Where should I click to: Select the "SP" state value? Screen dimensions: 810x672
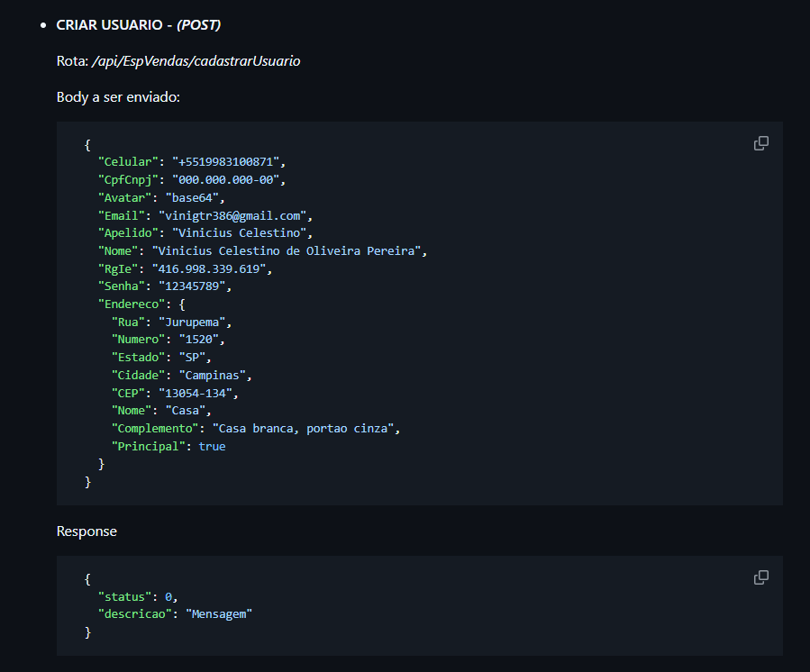[x=192, y=358]
